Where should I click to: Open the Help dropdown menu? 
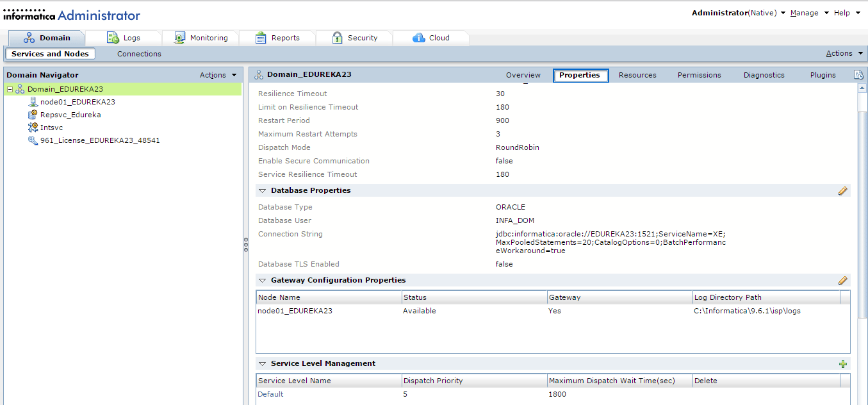point(847,13)
